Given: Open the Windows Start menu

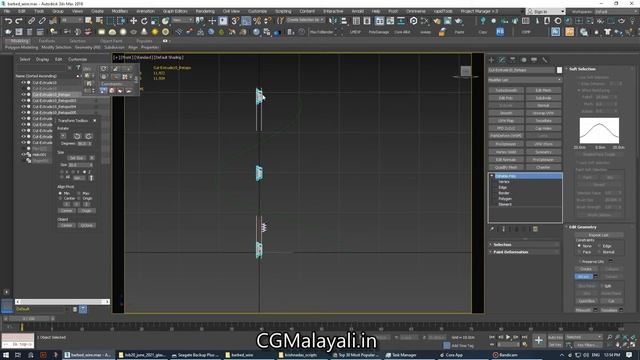Looking at the screenshot, I should 6,355.
